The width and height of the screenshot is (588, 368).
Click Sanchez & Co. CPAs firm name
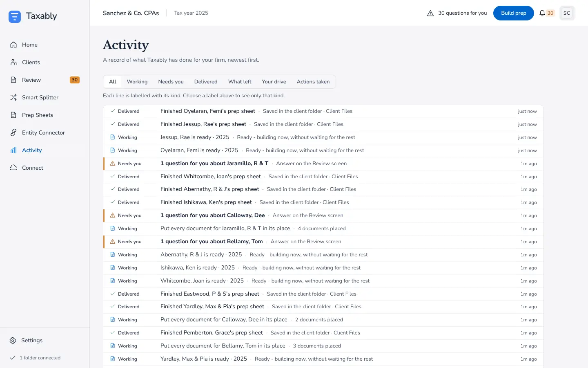click(x=131, y=13)
